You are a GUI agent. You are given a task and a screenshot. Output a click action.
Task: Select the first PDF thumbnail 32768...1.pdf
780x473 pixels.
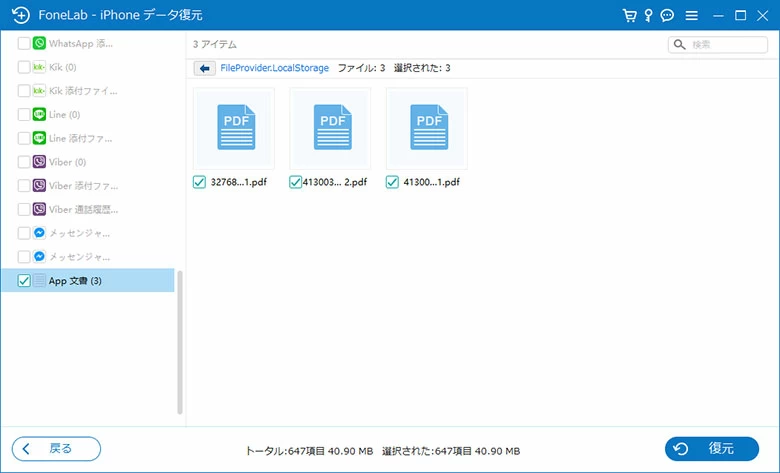234,128
